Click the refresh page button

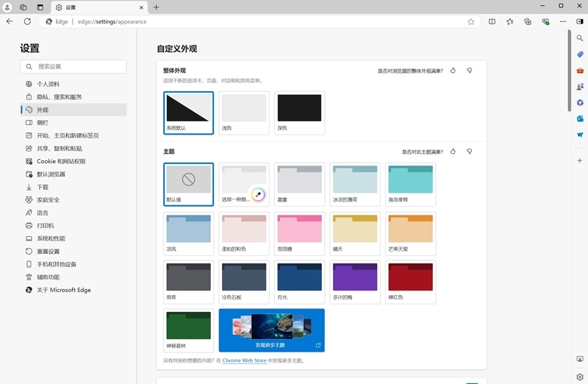pyautogui.click(x=27, y=21)
